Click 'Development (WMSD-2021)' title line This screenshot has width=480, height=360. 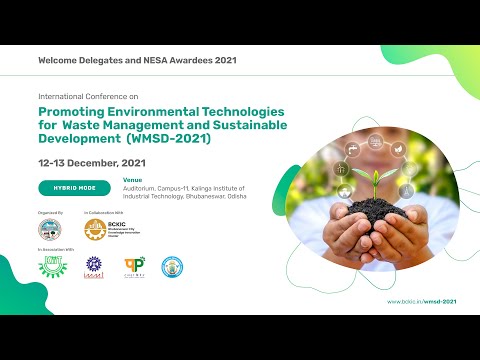click(125, 138)
